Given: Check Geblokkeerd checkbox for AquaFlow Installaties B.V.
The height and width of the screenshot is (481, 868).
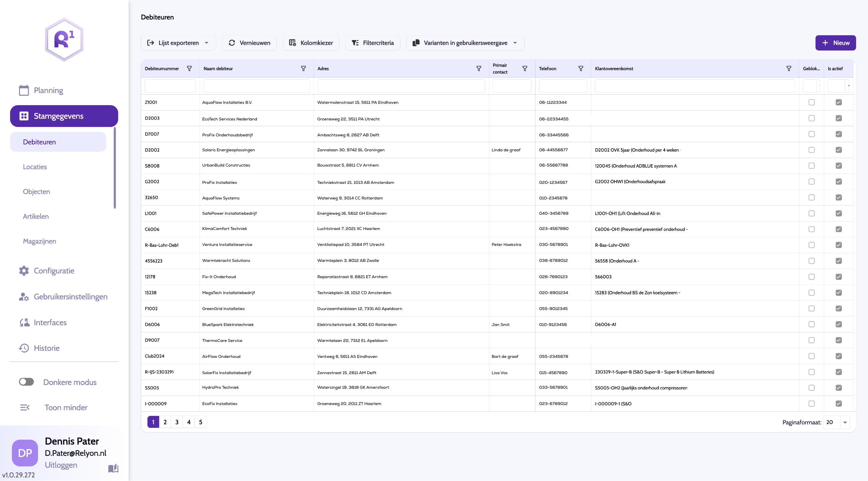Looking at the screenshot, I should tap(811, 102).
